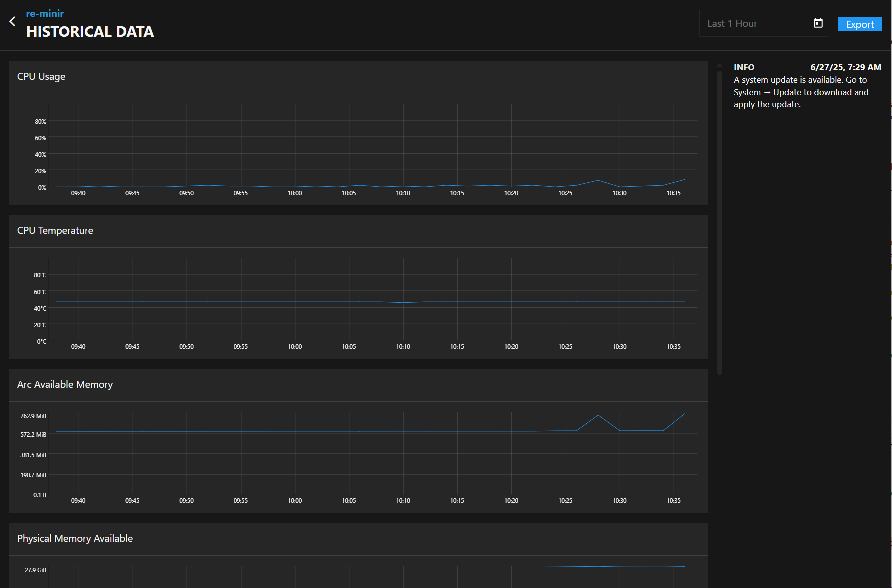892x588 pixels.
Task: Click the CPU Usage end-of-line rise at 10:35
Action: pyautogui.click(x=684, y=180)
